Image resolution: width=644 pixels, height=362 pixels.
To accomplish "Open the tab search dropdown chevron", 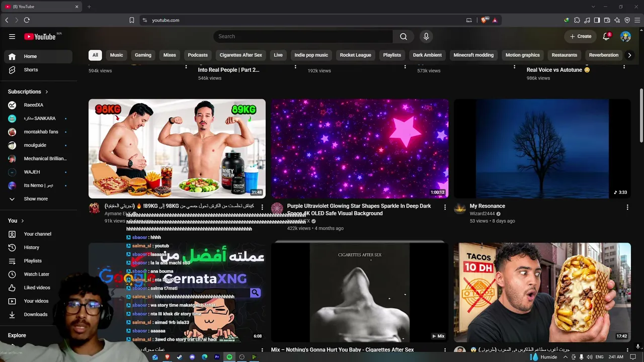I will (593, 7).
